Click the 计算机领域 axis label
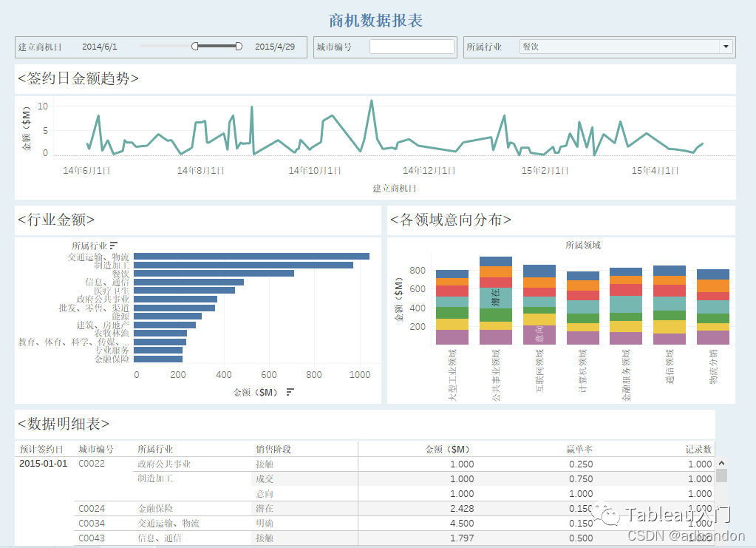Image resolution: width=756 pixels, height=548 pixels. point(582,371)
